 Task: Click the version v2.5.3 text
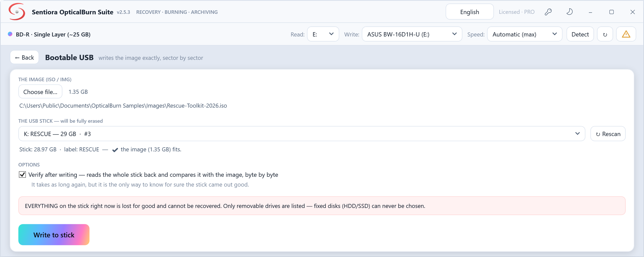coord(123,12)
